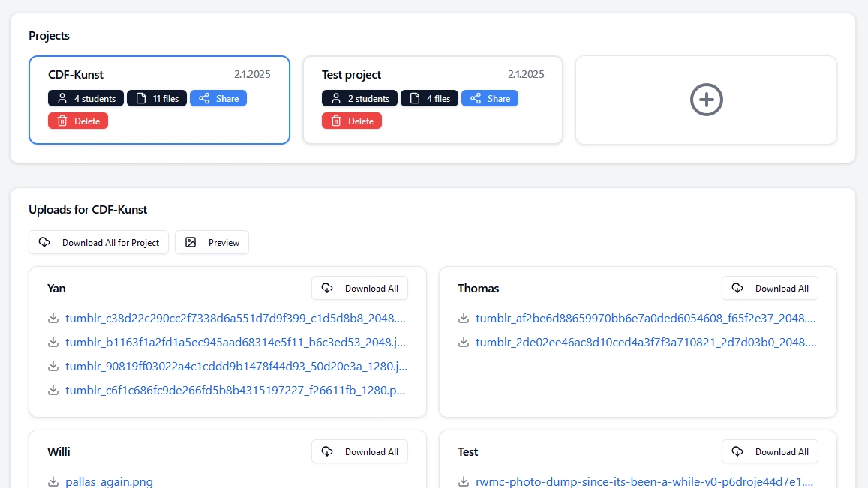The width and height of the screenshot is (868, 488).
Task: Select the trash icon to delete CDF-Kunst
Action: (63, 121)
